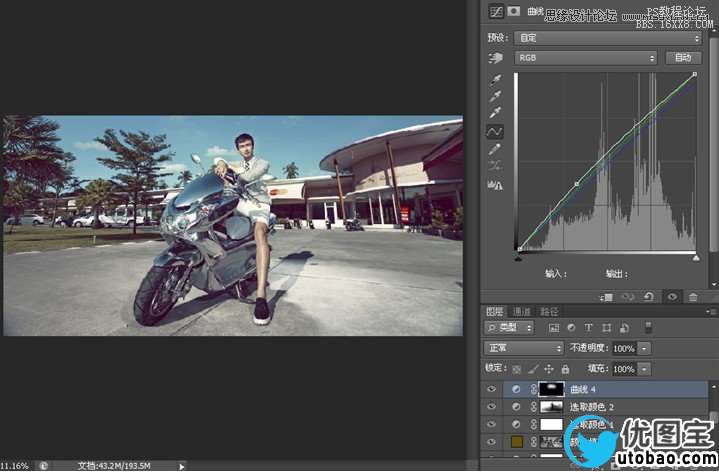Click the opacity 100% value field
Image resolution: width=719 pixels, height=472 pixels.
tap(624, 349)
